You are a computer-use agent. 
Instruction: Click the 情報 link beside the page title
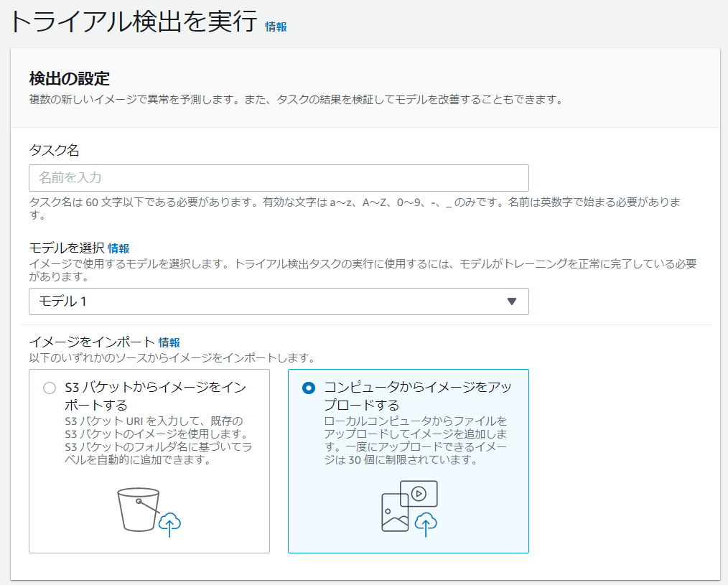[276, 27]
